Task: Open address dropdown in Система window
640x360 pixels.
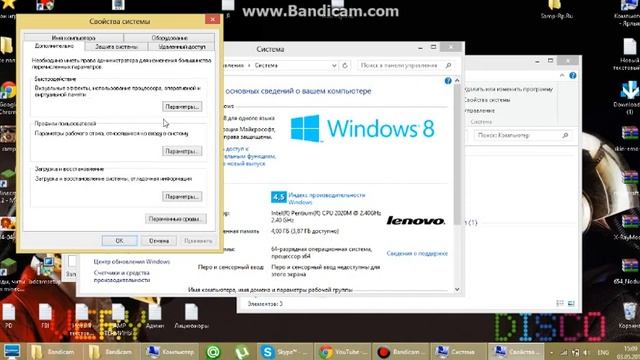Action: [x=334, y=65]
